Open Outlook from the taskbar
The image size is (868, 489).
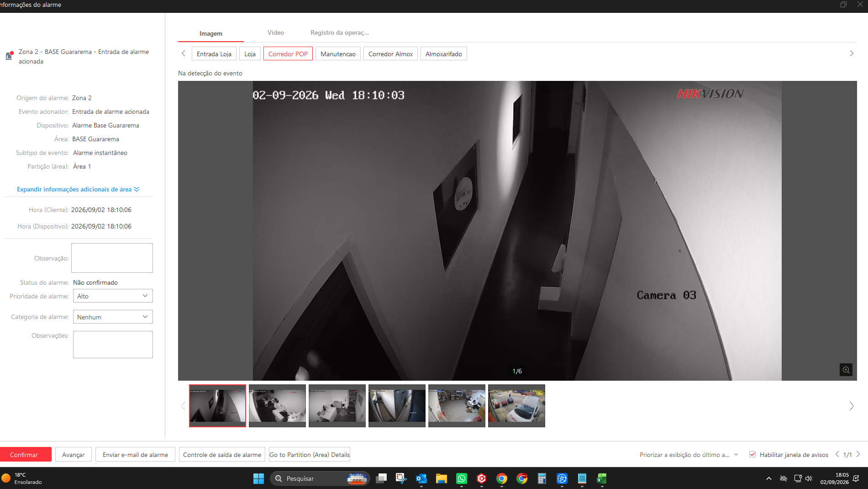(x=421, y=478)
